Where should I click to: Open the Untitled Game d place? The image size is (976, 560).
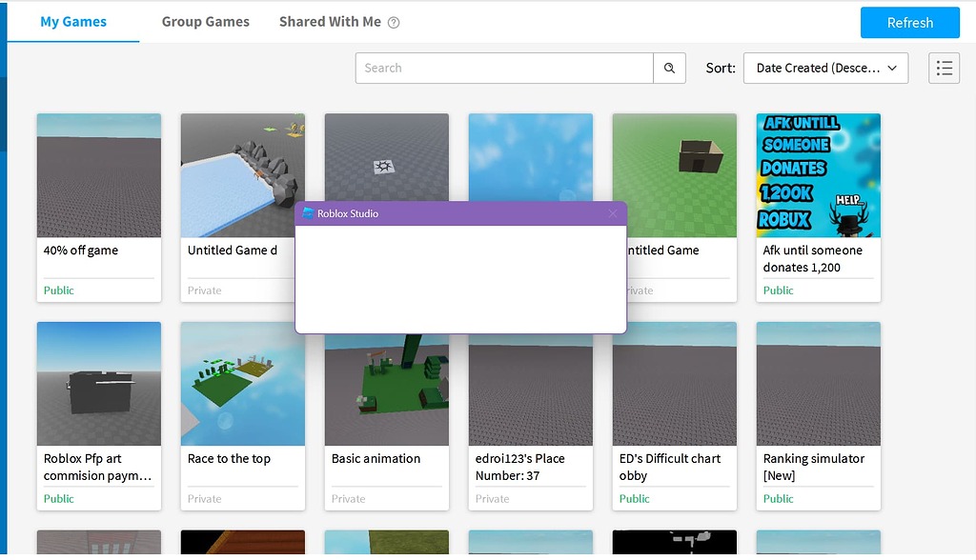coord(242,174)
